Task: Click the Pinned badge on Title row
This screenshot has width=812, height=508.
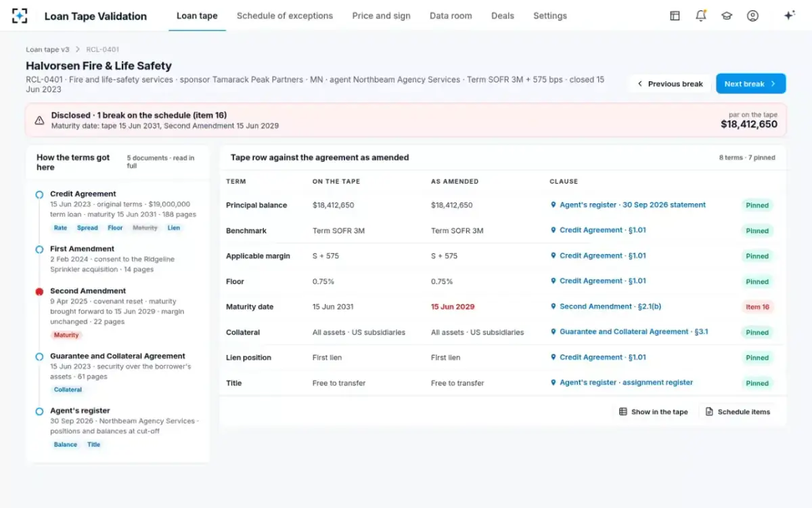Action: tap(757, 383)
